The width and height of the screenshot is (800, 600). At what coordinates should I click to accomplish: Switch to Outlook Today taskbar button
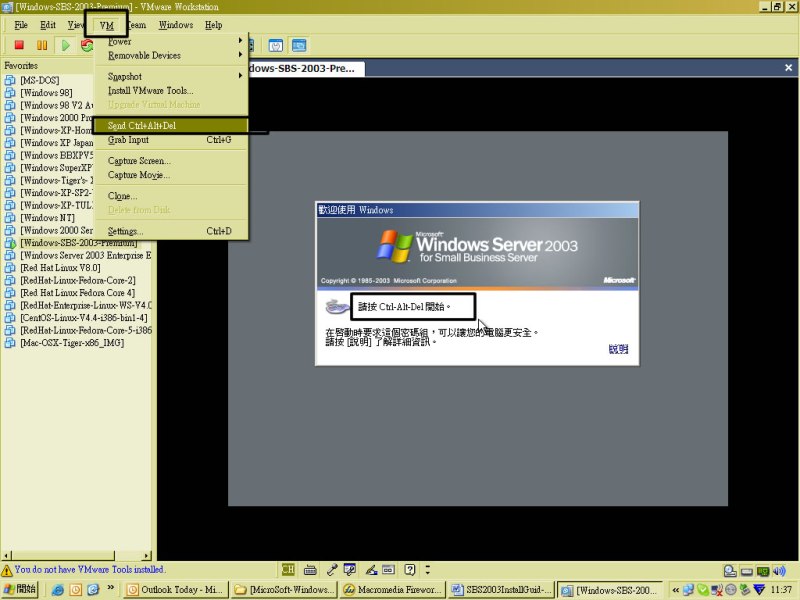175,590
